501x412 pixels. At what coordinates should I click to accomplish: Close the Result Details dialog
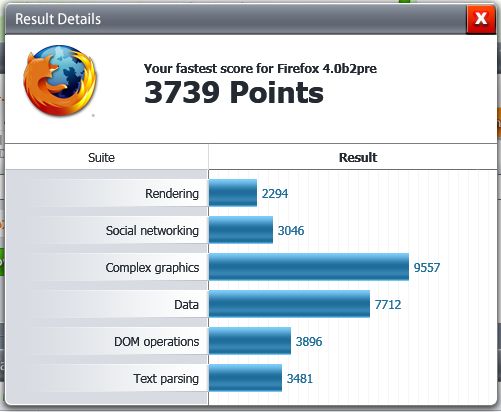tap(480, 19)
